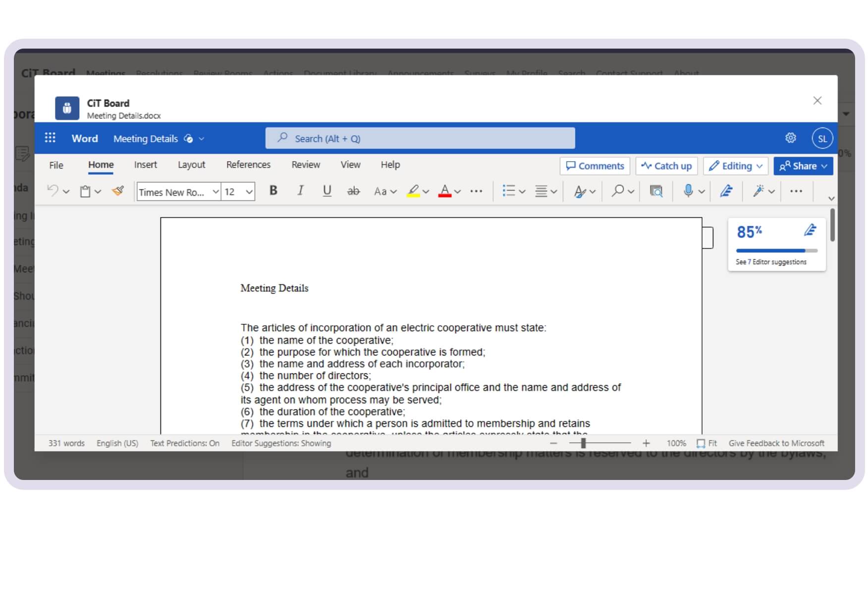See 7 Editor suggestions link

770,262
